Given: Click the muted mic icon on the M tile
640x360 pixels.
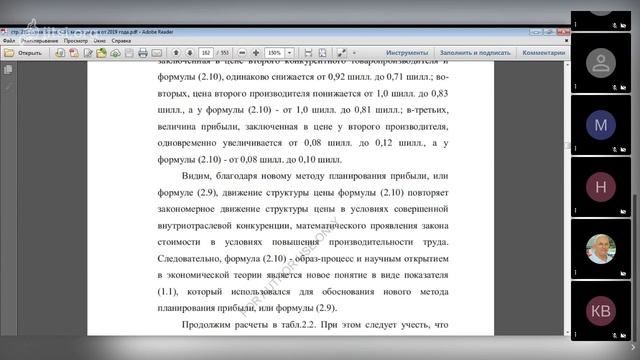Looking at the screenshot, I should (x=615, y=149).
